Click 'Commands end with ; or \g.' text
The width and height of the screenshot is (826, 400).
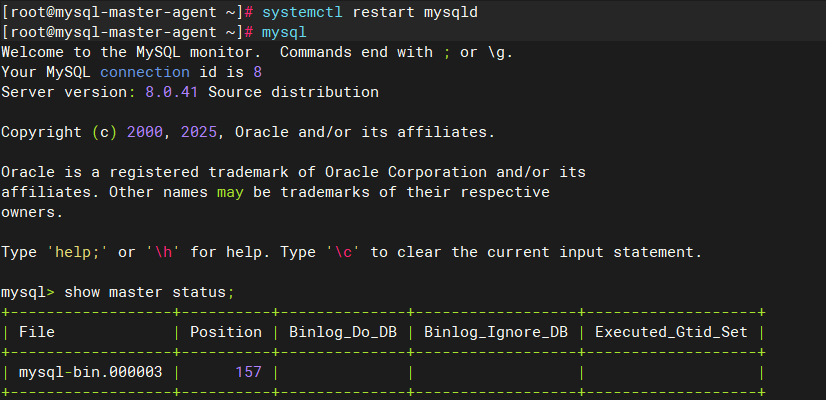pyautogui.click(x=397, y=52)
